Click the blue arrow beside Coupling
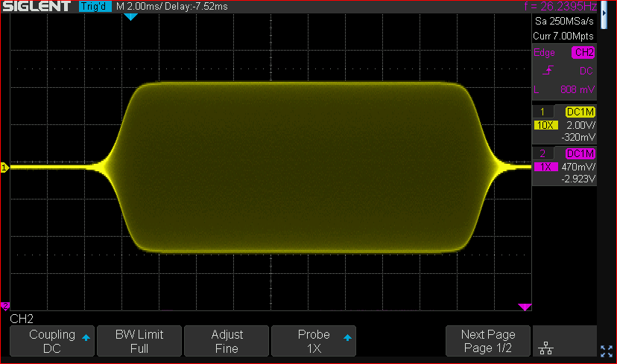 pyautogui.click(x=86, y=338)
